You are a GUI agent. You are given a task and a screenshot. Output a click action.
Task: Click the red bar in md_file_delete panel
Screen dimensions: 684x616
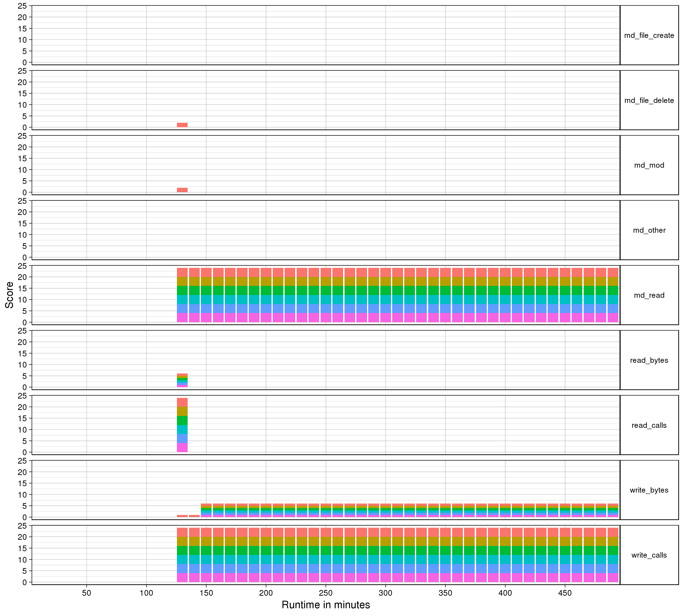(x=182, y=125)
